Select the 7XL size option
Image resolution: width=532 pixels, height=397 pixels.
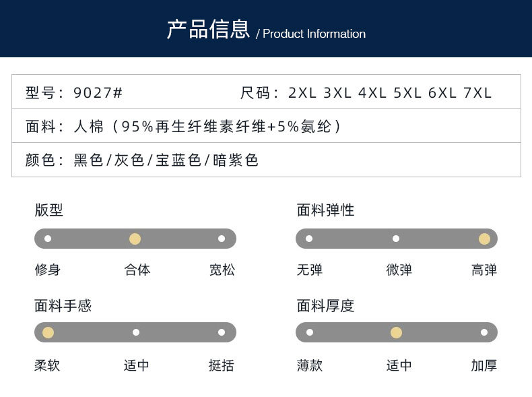click(477, 93)
